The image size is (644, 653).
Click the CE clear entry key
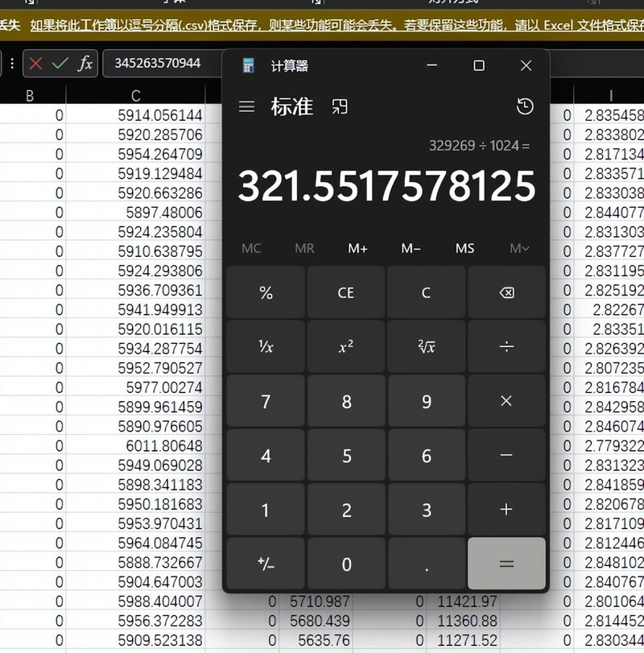pyautogui.click(x=346, y=293)
